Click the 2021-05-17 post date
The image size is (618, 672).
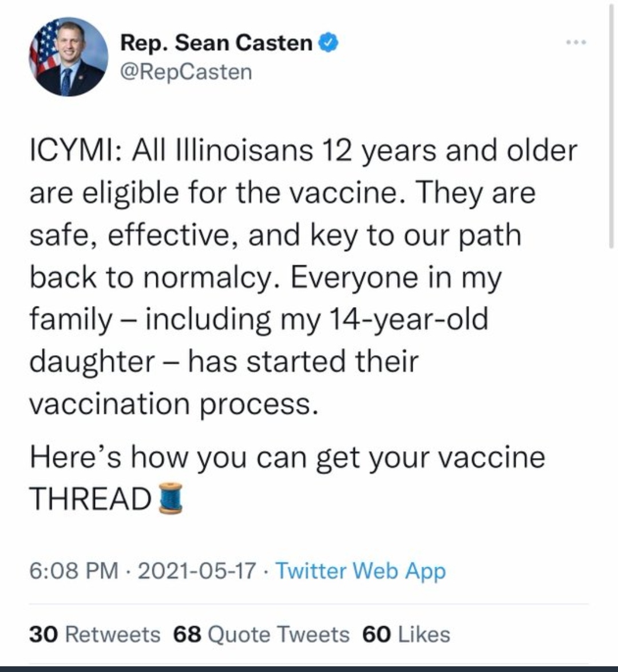196,571
